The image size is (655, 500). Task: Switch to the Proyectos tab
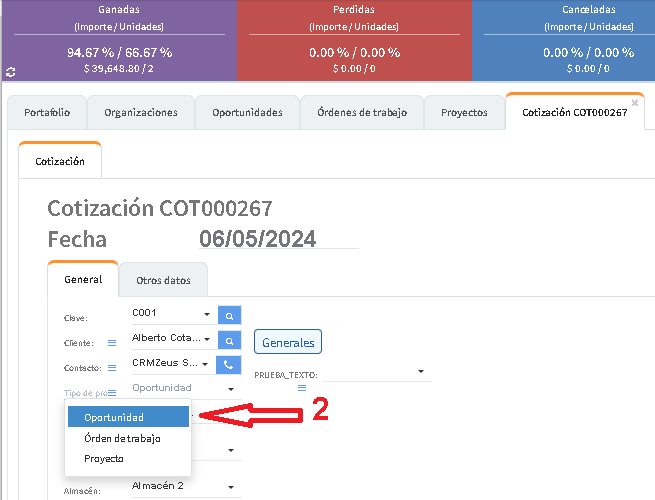tap(464, 112)
